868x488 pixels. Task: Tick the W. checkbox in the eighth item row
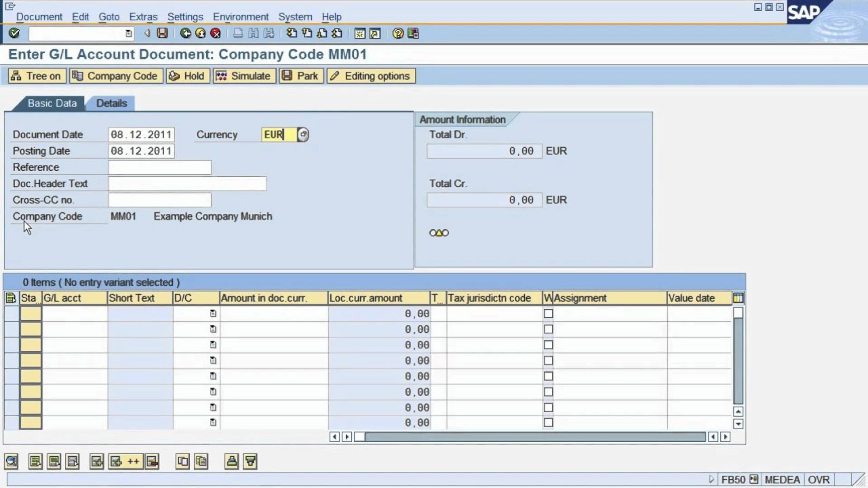[x=548, y=423]
